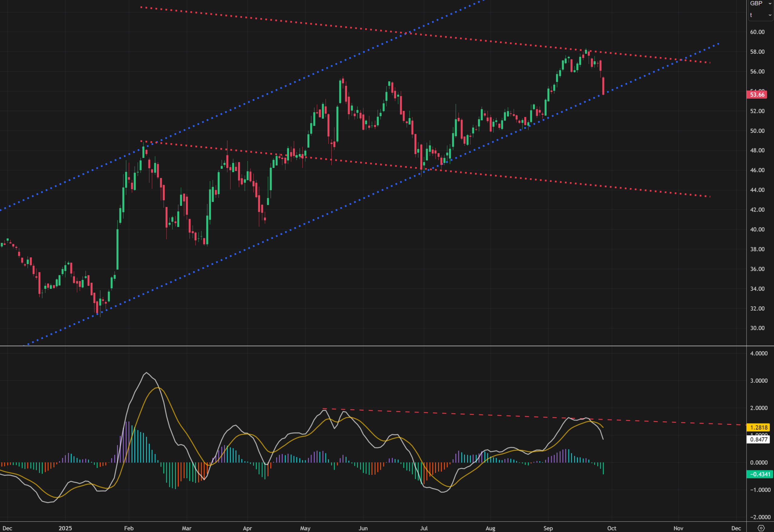Click the 0.0000 MACD scale label
Screen dimensions: 774x532
(759, 463)
